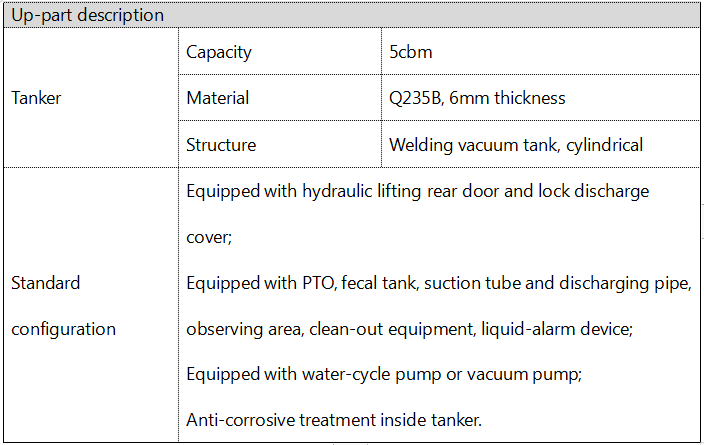This screenshot has height=445, width=704.
Task: Click the word 'Standard' in left column
Action: [45, 283]
